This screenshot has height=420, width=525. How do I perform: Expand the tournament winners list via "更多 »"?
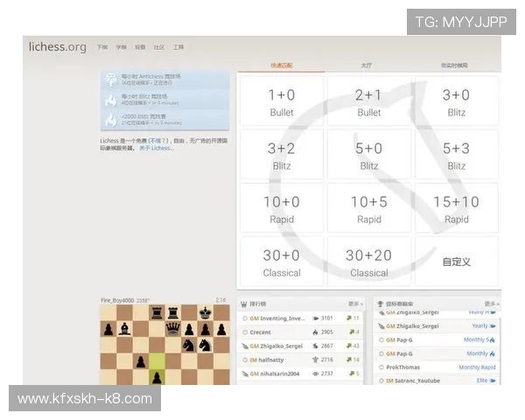491,304
